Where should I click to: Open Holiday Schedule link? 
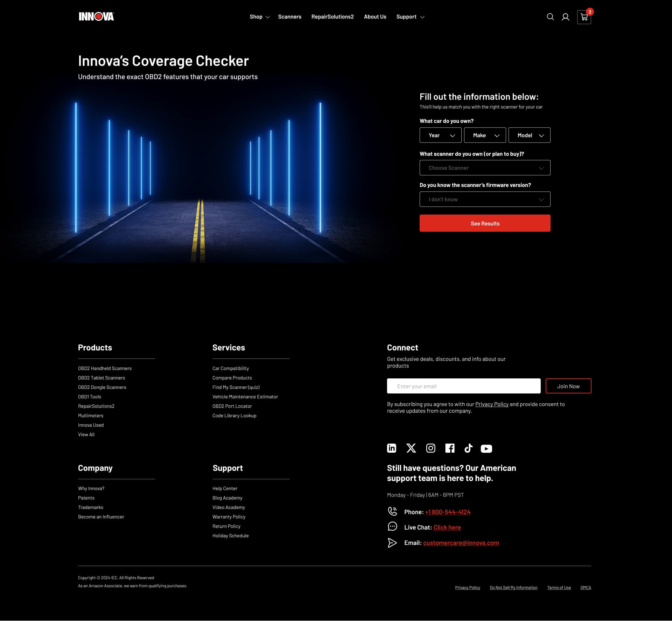point(231,536)
